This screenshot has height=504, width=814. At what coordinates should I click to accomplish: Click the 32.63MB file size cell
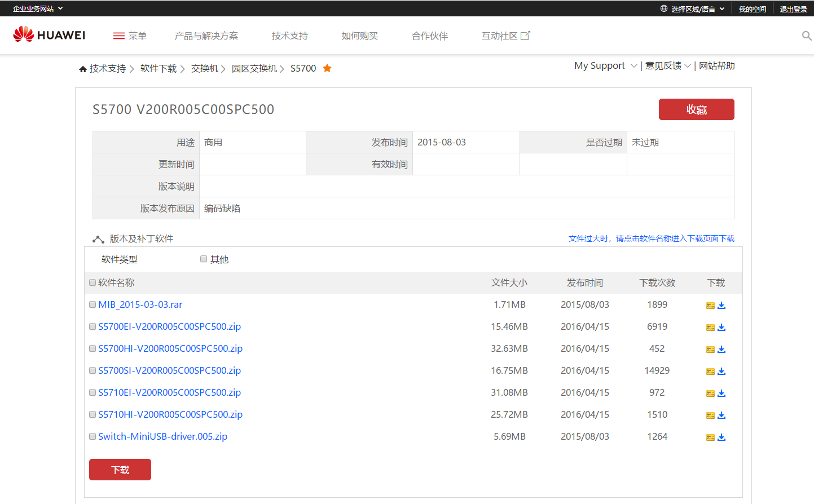[509, 348]
